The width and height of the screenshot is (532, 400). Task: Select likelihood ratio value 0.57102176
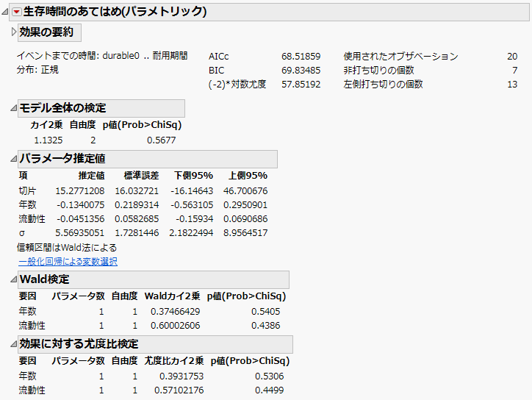tap(179, 390)
